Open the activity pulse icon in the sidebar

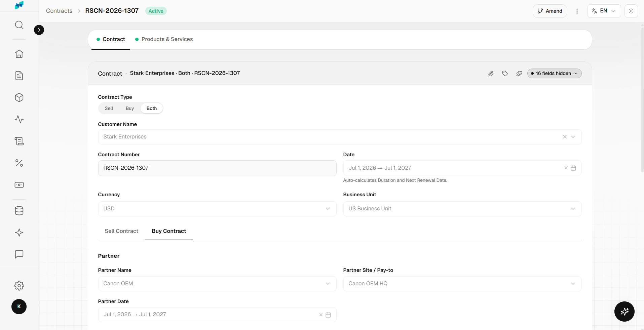coord(19,119)
